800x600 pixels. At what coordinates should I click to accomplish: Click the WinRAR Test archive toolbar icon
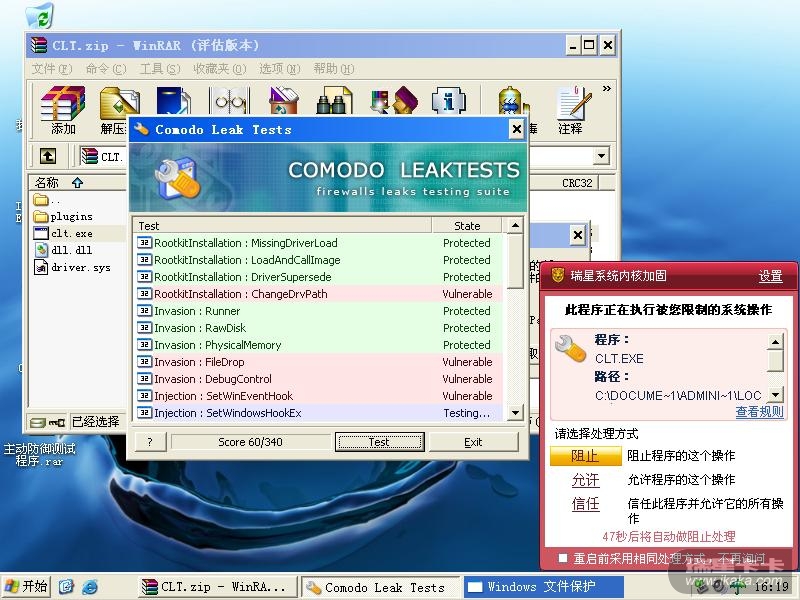pyautogui.click(x=173, y=101)
